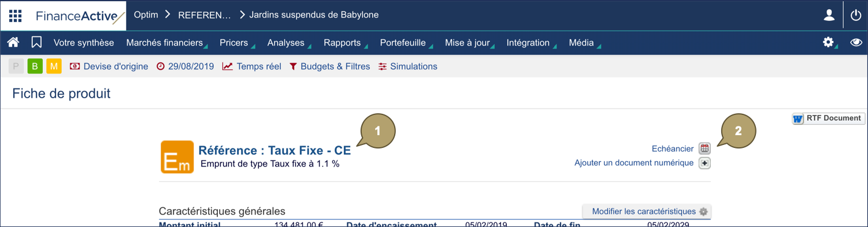Click Modifier les caractéristiques button
The width and height of the screenshot is (868, 227).
pyautogui.click(x=647, y=211)
